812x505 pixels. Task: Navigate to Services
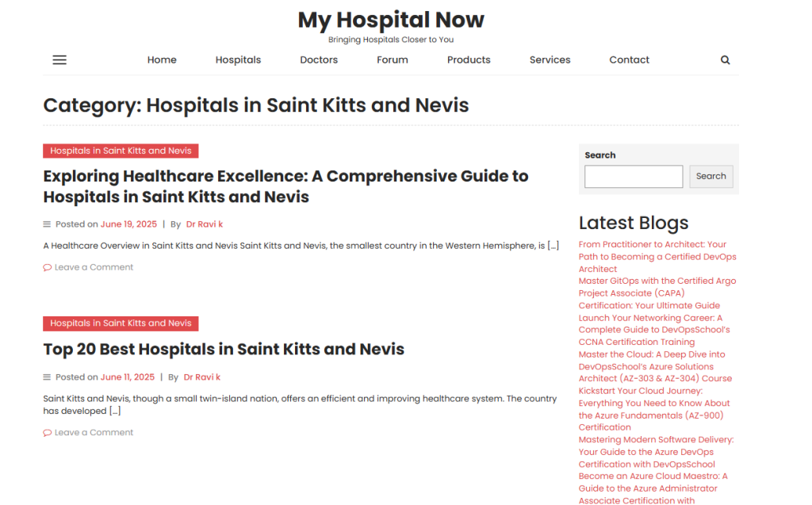[x=550, y=60]
